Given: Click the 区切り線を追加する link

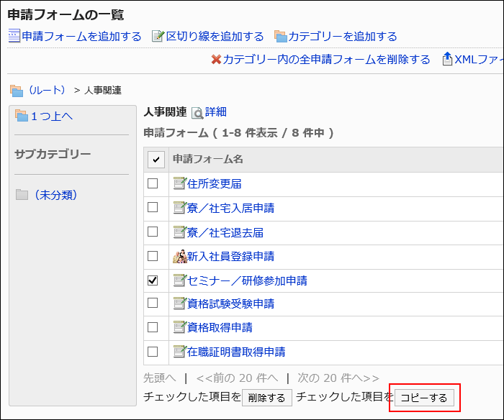Looking at the screenshot, I should pos(215,36).
